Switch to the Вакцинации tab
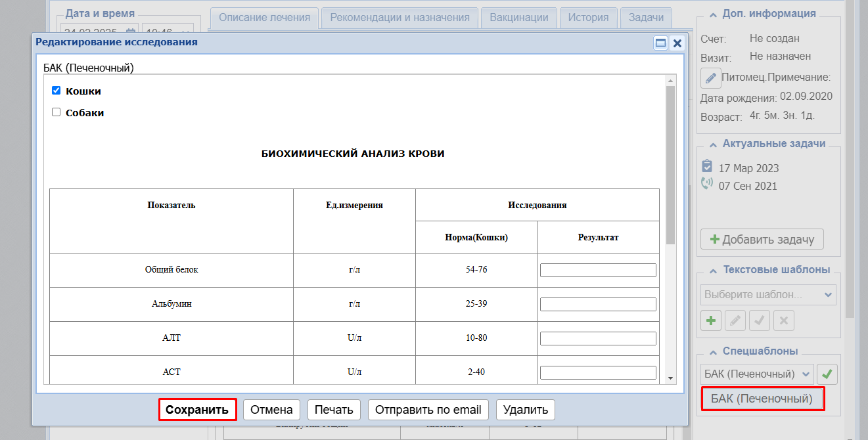Screen dimensions: 868x440 [519, 18]
